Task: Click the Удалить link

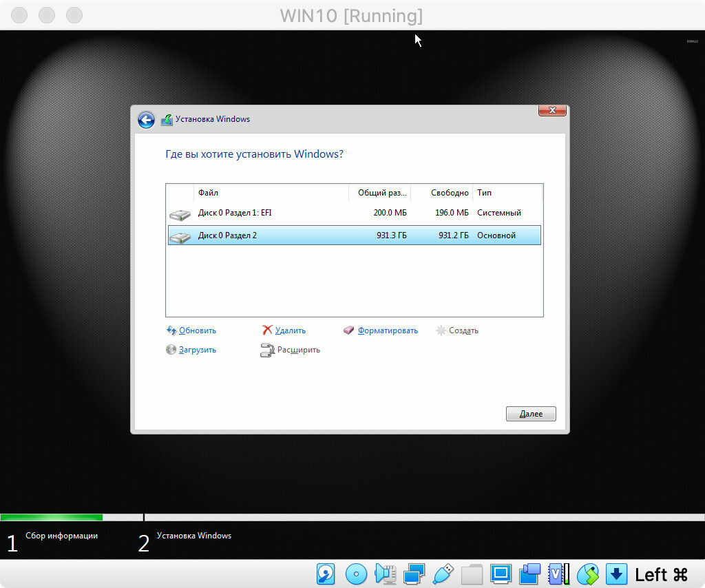Action: click(291, 330)
